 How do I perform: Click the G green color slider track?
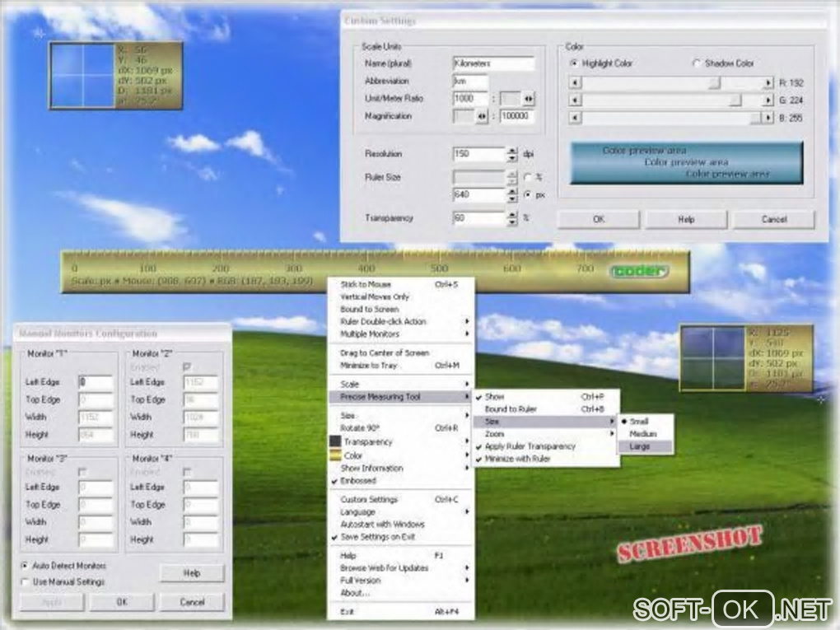[672, 100]
